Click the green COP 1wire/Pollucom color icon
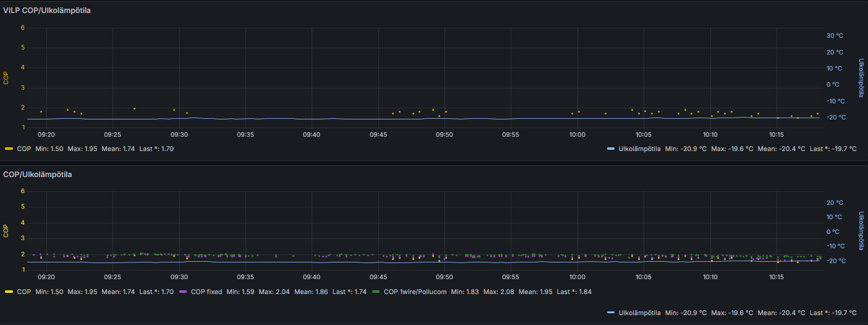The image size is (868, 325). [375, 292]
